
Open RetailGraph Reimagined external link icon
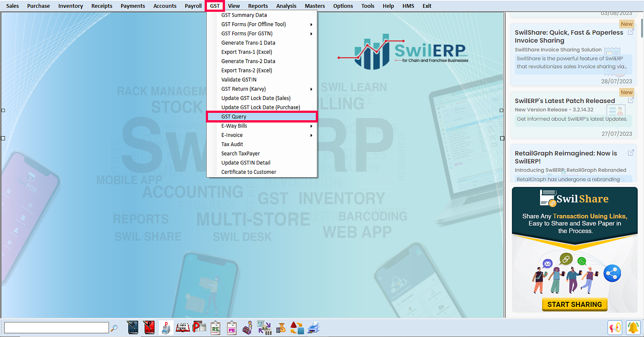point(631,153)
